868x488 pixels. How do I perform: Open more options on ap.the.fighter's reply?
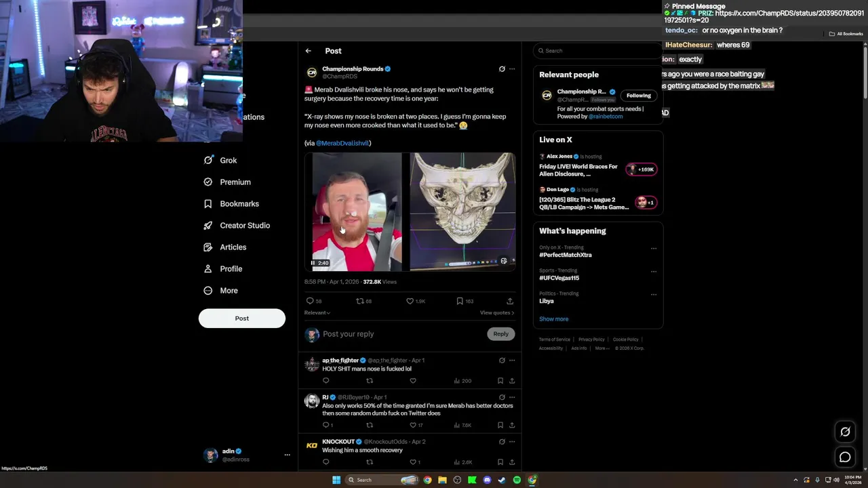point(512,361)
